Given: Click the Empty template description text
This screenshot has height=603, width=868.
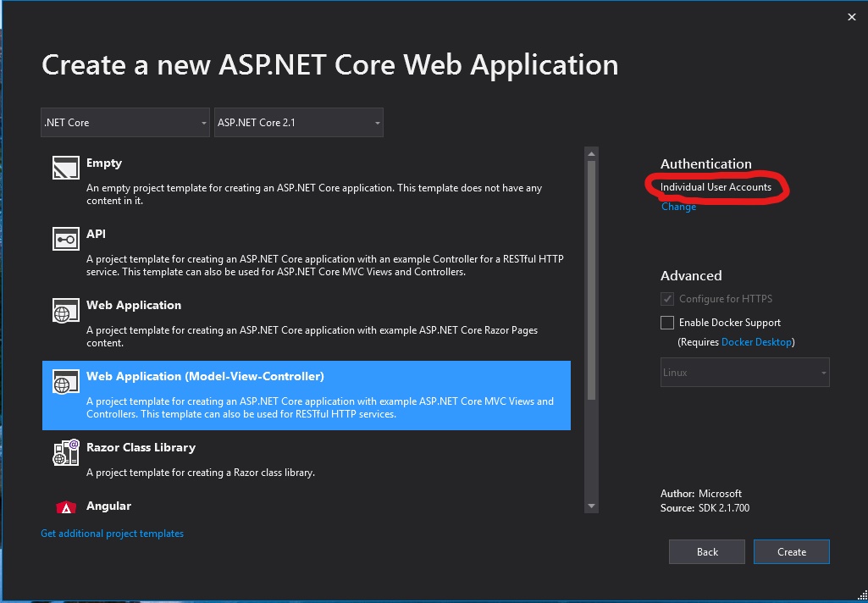Looking at the screenshot, I should [x=314, y=194].
